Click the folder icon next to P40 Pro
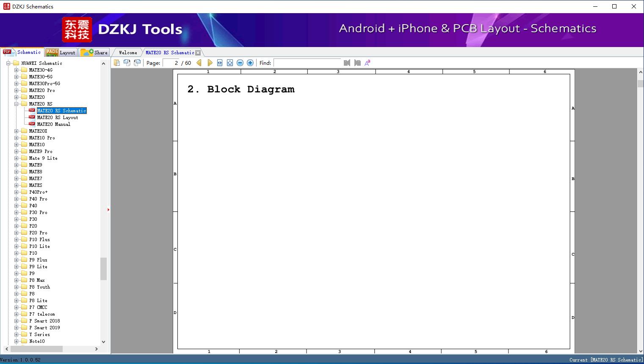Image resolution: width=644 pixels, height=364 pixels. (24, 199)
